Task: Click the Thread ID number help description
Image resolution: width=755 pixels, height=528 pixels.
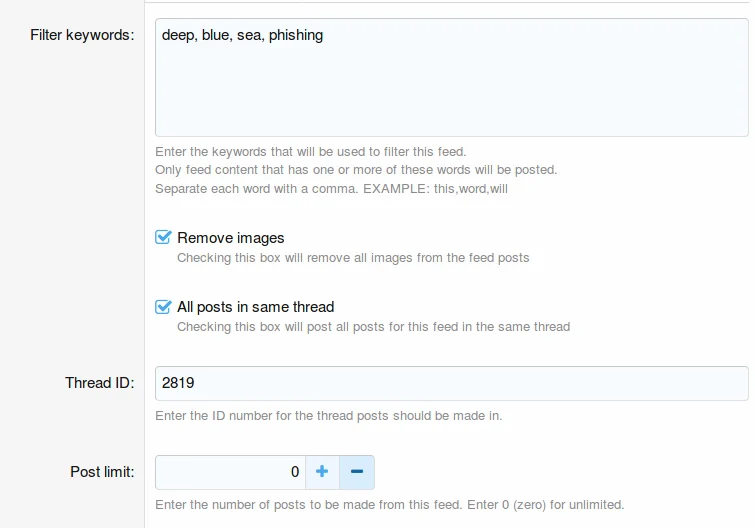Action: click(328, 416)
